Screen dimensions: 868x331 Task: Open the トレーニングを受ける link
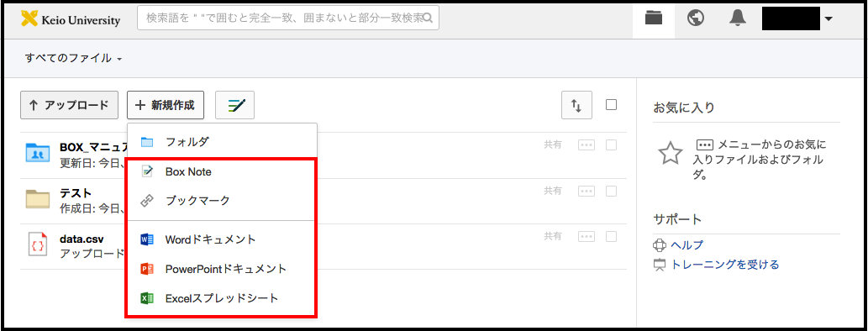pyautogui.click(x=724, y=265)
